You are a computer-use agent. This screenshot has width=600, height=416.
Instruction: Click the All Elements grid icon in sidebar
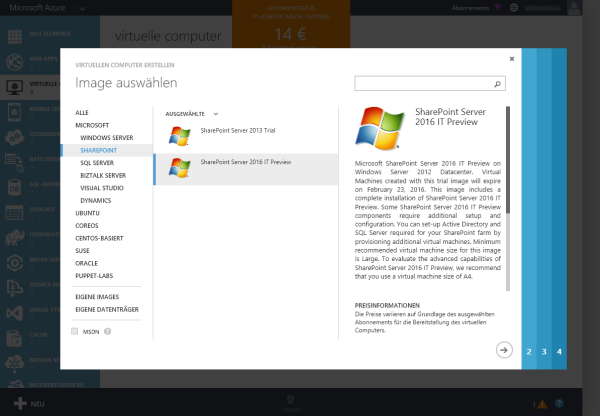15,37
